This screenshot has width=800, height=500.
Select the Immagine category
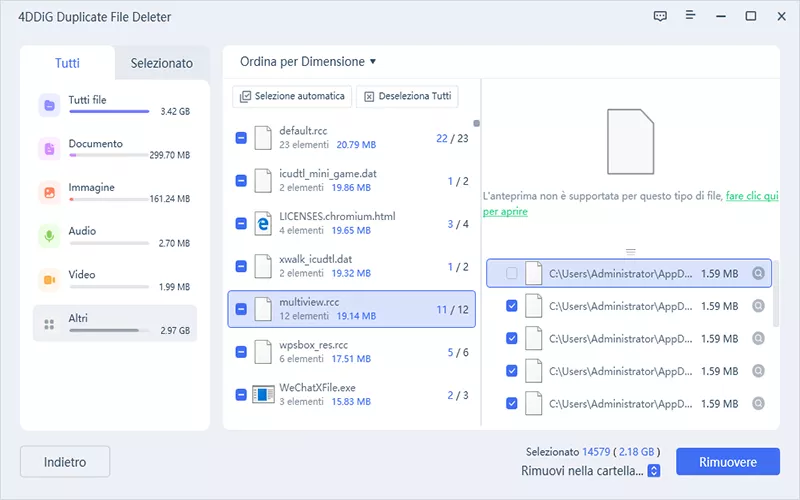115,192
